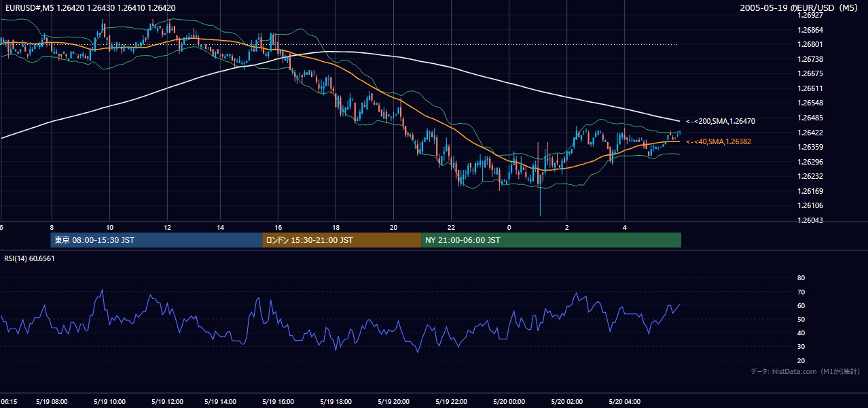
Task: Click the RSI scale value 30
Action: point(801,347)
